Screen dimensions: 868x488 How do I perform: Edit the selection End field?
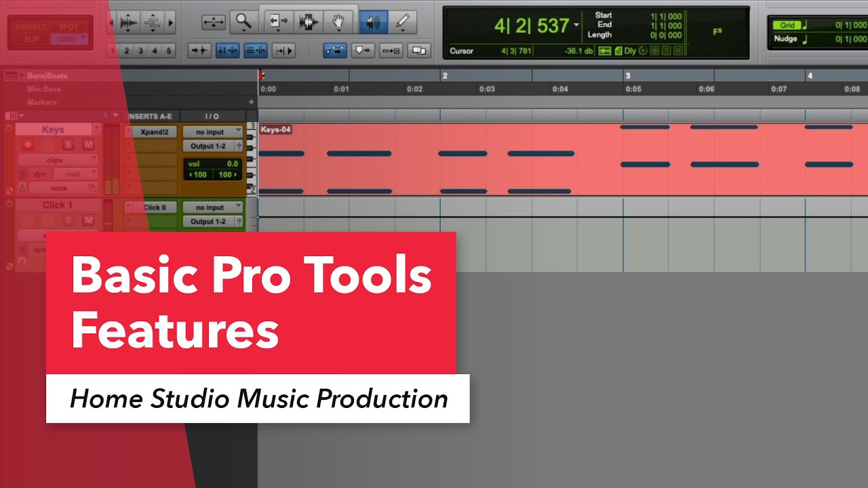(665, 25)
